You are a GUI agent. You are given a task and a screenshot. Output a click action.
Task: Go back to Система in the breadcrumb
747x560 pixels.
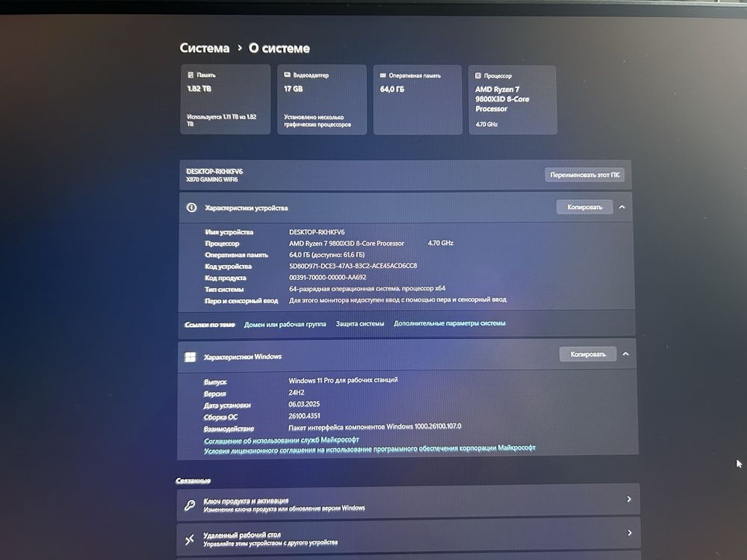tap(205, 48)
